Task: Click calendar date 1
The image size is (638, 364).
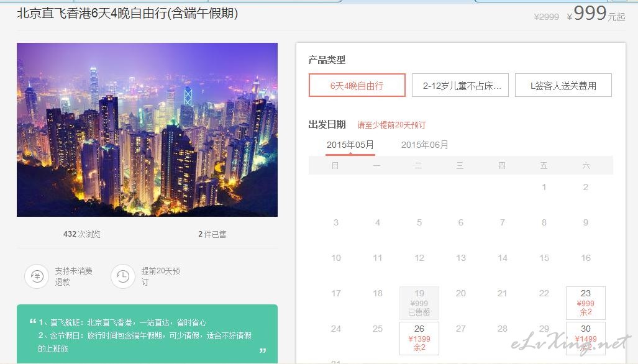Action: tap(544, 187)
